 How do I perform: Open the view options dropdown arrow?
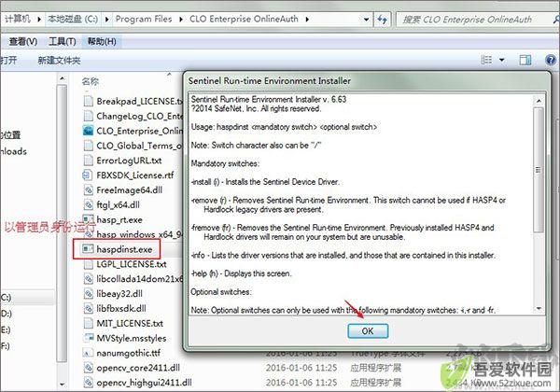coord(502,60)
